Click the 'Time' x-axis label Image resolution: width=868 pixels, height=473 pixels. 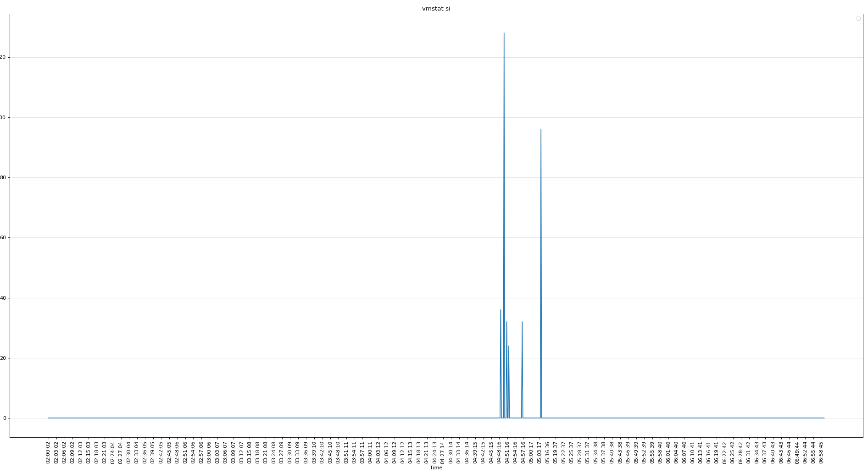tap(436, 467)
